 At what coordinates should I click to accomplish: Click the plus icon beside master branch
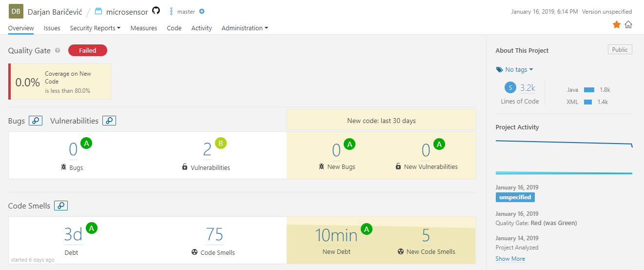click(x=202, y=11)
